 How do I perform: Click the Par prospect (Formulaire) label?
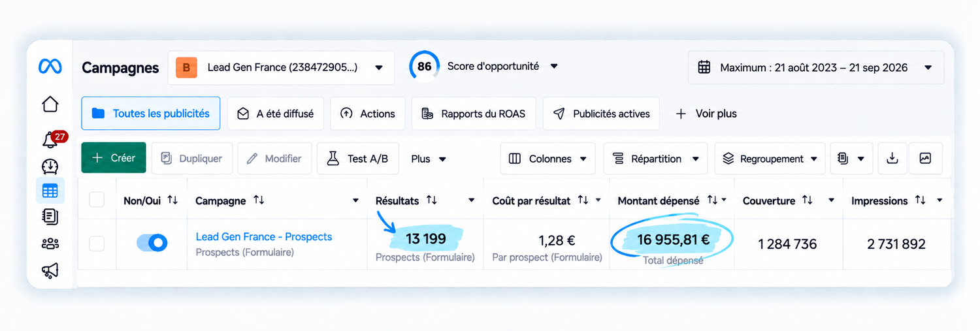click(547, 258)
